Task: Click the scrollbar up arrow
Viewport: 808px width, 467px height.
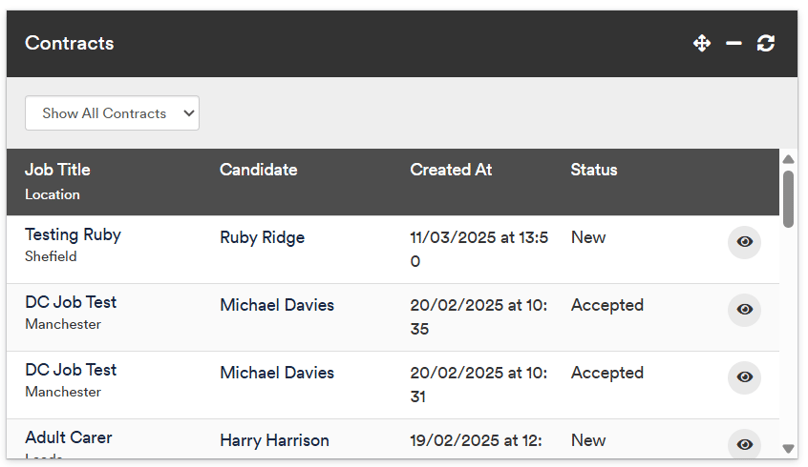Action: click(x=788, y=159)
